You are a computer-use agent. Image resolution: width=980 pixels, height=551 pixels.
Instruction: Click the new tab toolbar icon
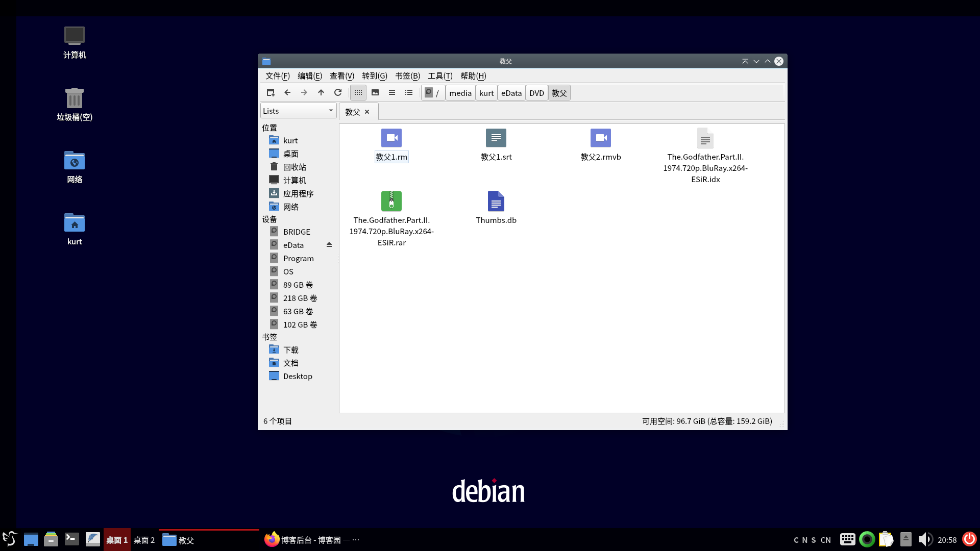coord(271,92)
